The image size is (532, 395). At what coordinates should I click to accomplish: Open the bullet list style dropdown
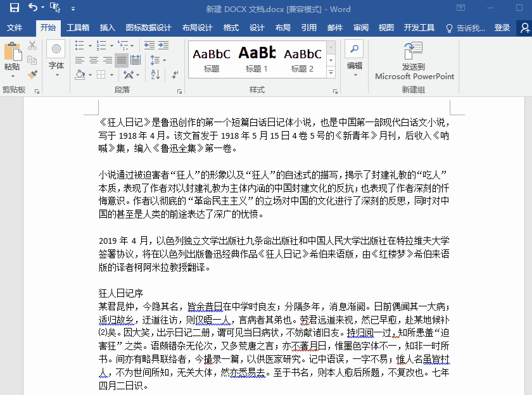click(90, 46)
